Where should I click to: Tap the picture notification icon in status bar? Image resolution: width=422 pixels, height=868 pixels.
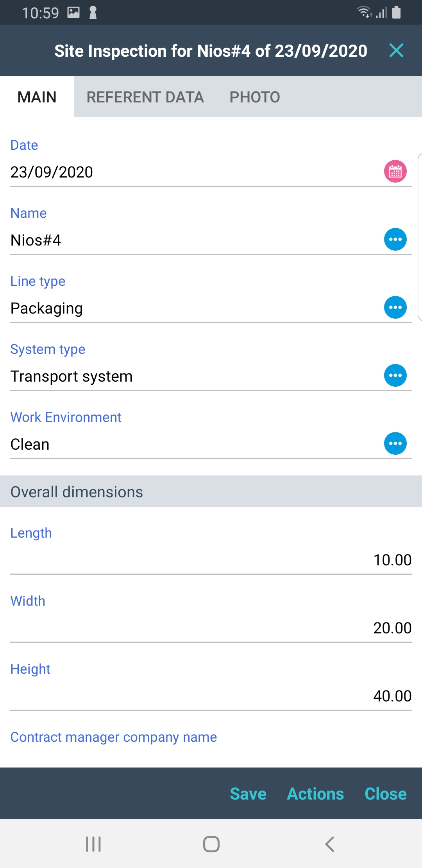coord(73,13)
